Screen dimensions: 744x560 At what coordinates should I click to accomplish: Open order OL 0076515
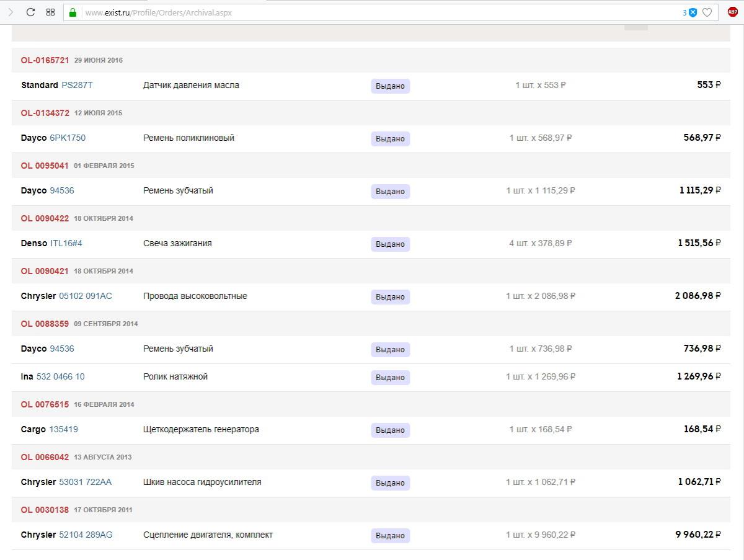pos(45,404)
